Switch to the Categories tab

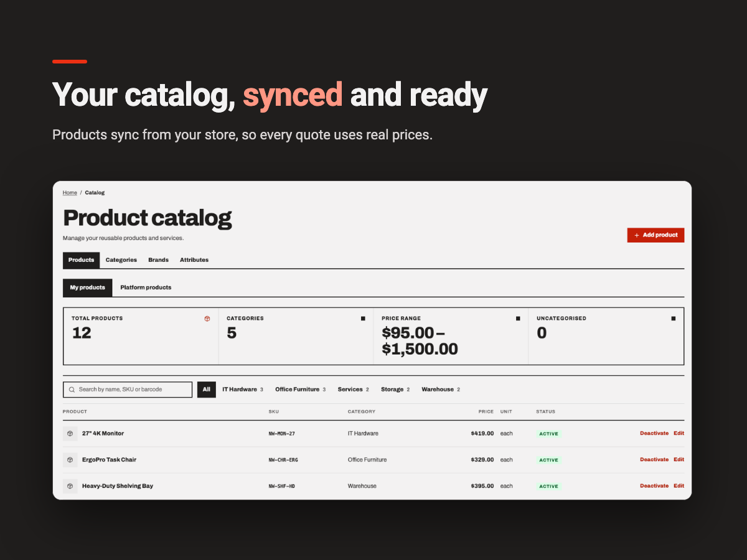[x=121, y=260]
